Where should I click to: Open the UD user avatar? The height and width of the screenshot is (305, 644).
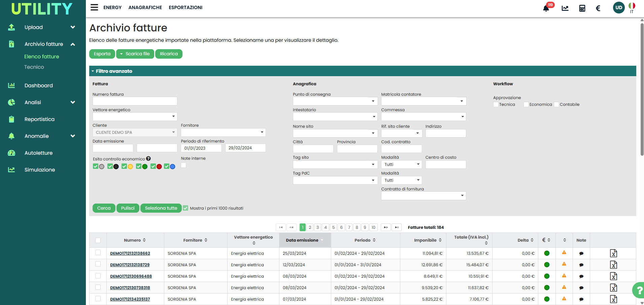619,8
